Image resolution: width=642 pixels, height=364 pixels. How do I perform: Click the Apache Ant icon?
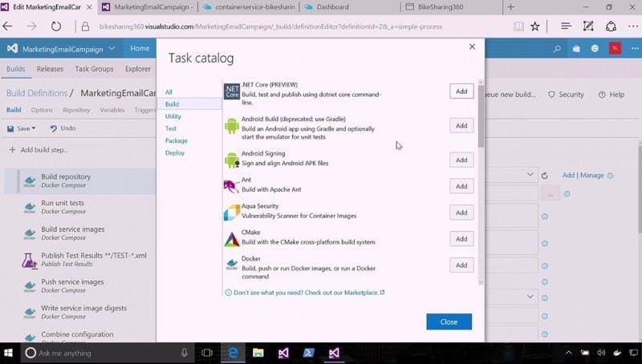tap(232, 186)
